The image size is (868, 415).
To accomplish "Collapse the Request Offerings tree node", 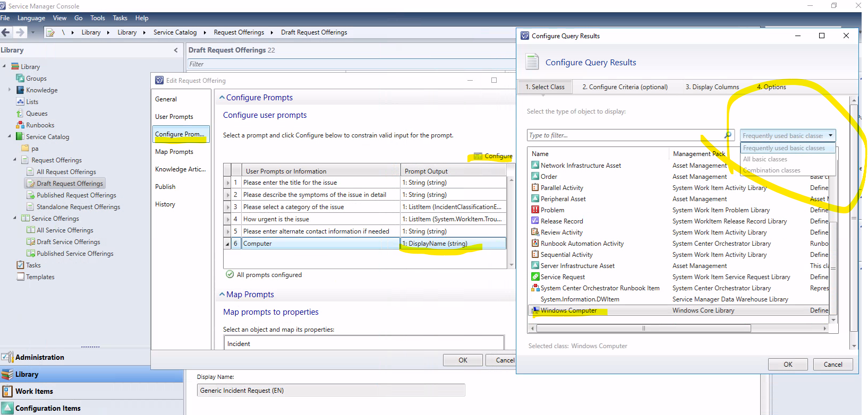I will (x=15, y=160).
